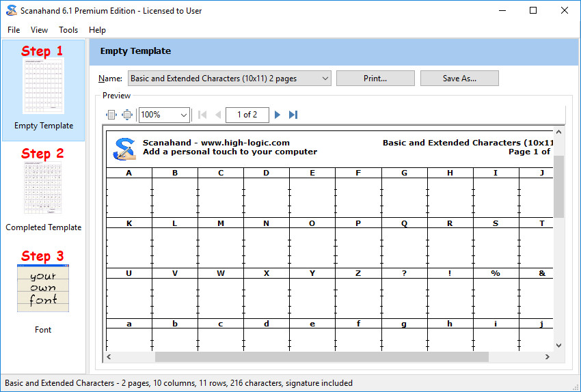
Task: Select Step 3 Font
Action: point(43,292)
